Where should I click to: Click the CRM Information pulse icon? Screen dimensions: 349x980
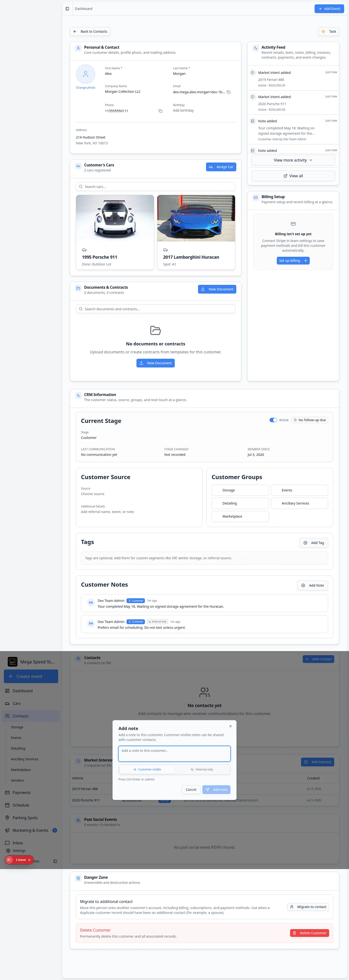pos(78,396)
